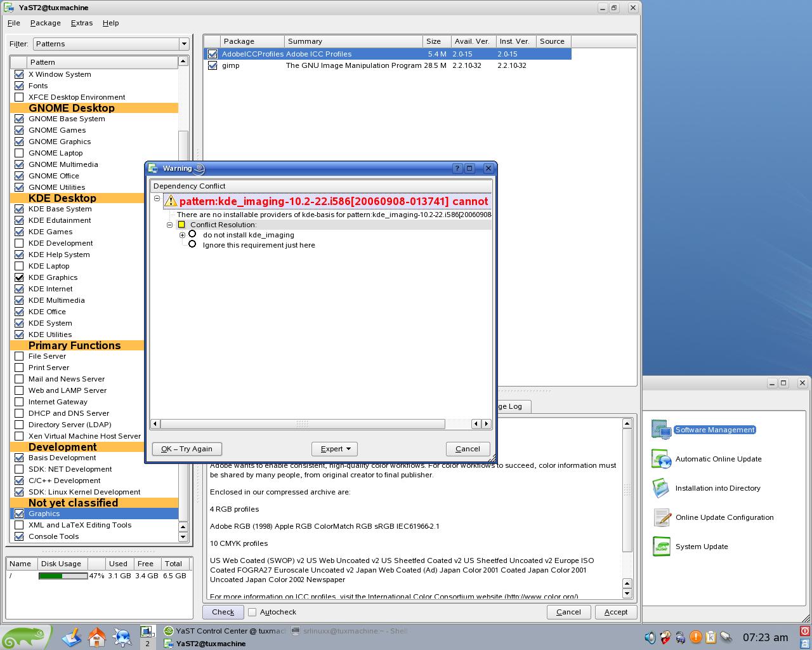Image resolution: width=812 pixels, height=650 pixels.
Task: Open the Online Update Configuration icon
Action: click(x=661, y=517)
